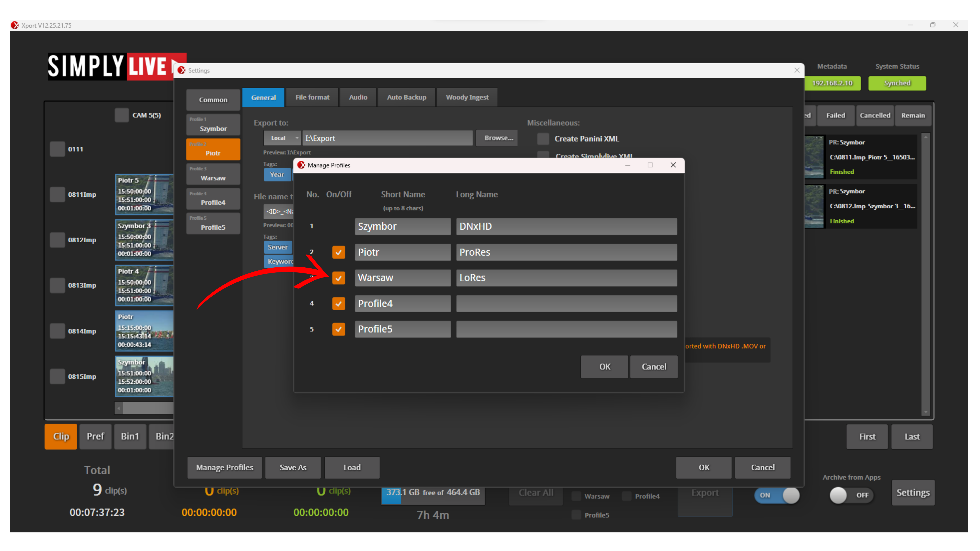
Task: Click the First button
Action: click(x=867, y=436)
